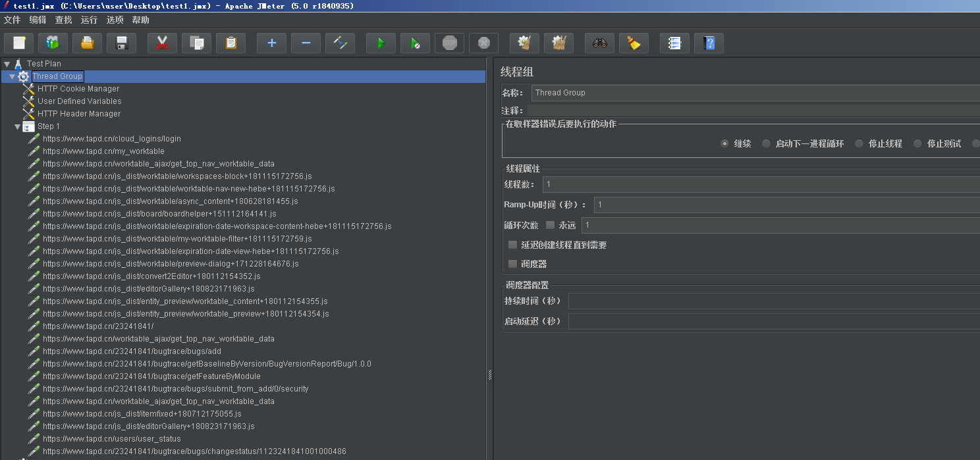
Task: Select the users/user_status request
Action: [111, 439]
